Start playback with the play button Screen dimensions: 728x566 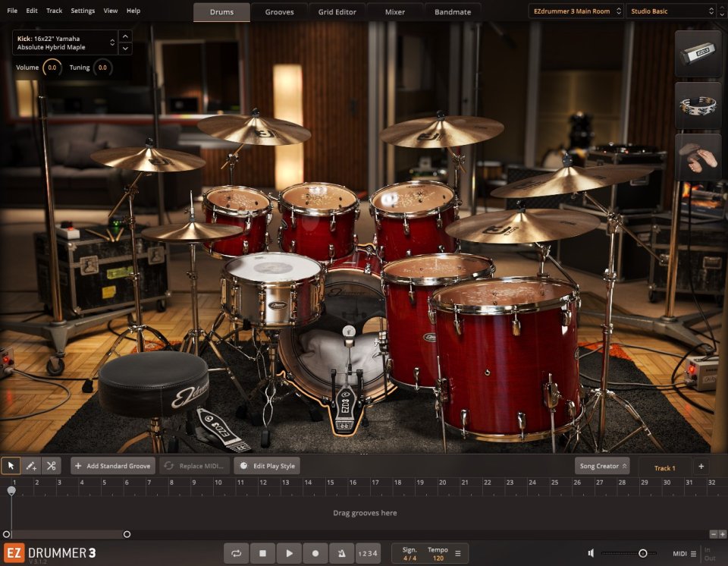click(x=289, y=553)
